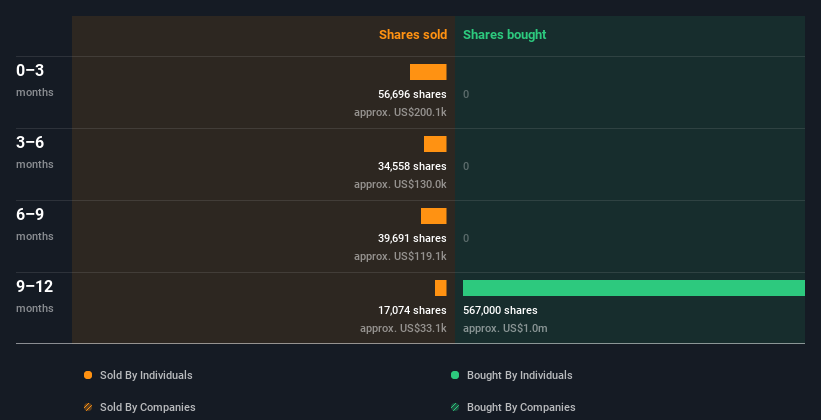Select the Bought By Companies legend label
Viewport: 821px width, 420px height.
[521, 407]
